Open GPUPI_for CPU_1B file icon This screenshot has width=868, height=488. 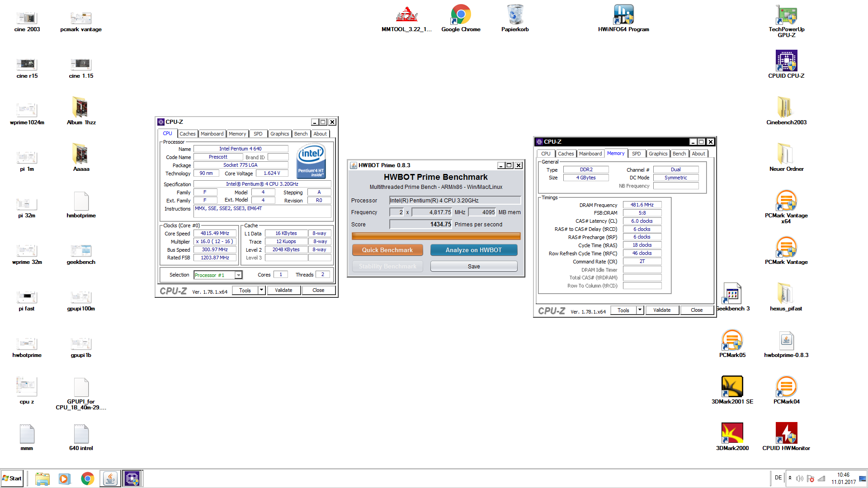[81, 393]
